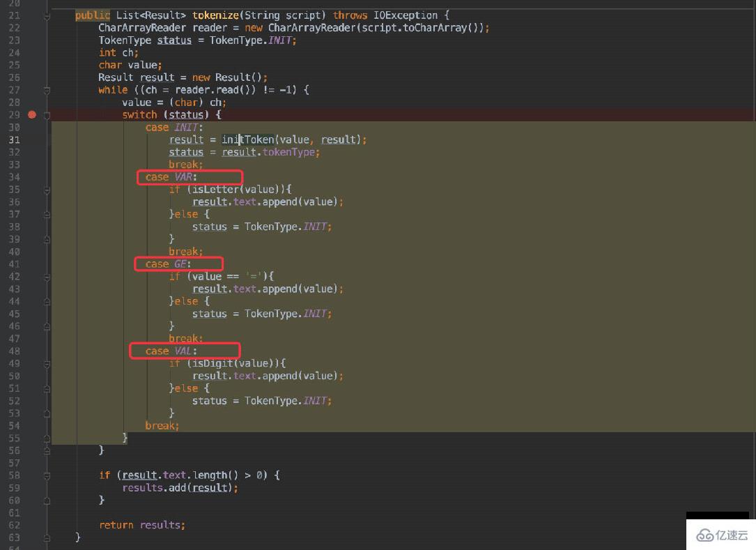Click the value == '=' condition
Viewport: 756px width, 550px height.
pyautogui.click(x=225, y=277)
